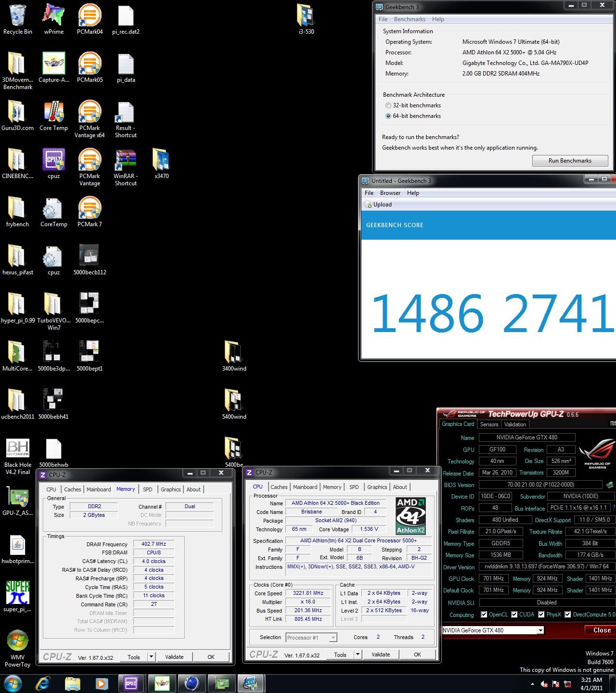
Task: Open SPD tab in CPU-Z Memory window
Action: point(148,489)
